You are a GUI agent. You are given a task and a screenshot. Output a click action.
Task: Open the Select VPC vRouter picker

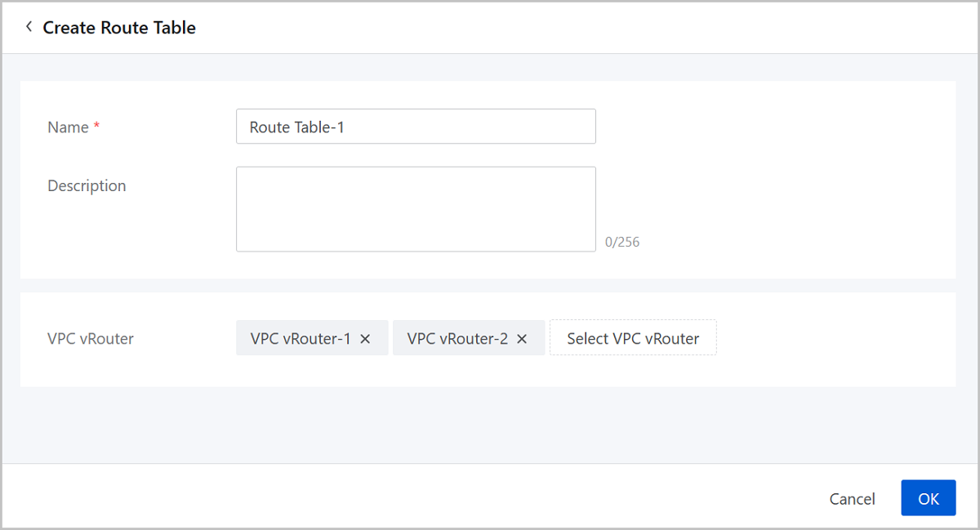coord(633,338)
